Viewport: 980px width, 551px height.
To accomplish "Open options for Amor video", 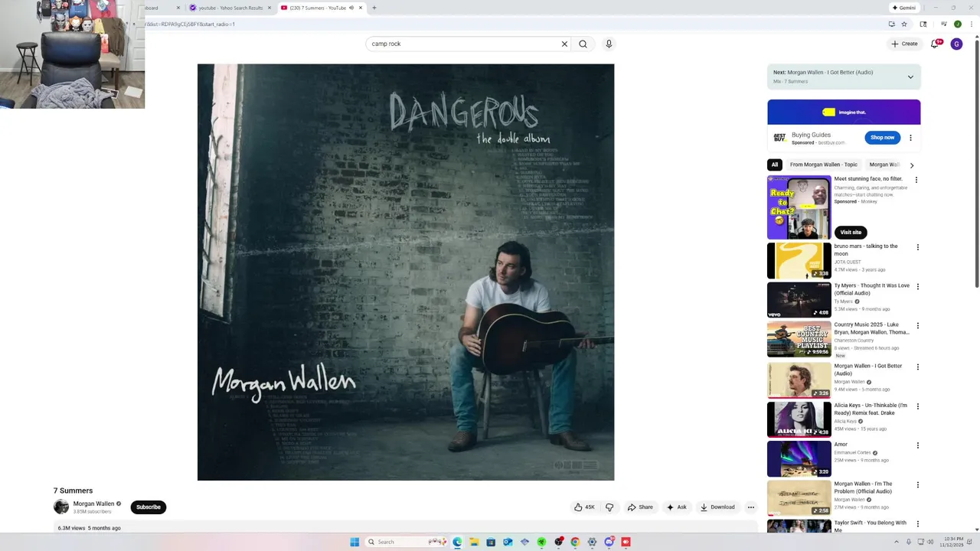I will 917,445.
